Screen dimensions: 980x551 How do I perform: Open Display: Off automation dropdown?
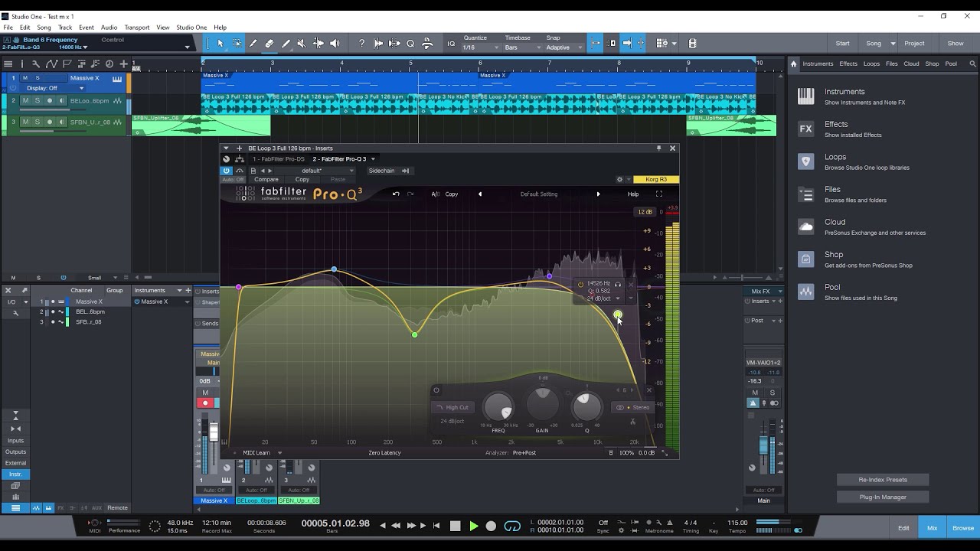(x=52, y=88)
